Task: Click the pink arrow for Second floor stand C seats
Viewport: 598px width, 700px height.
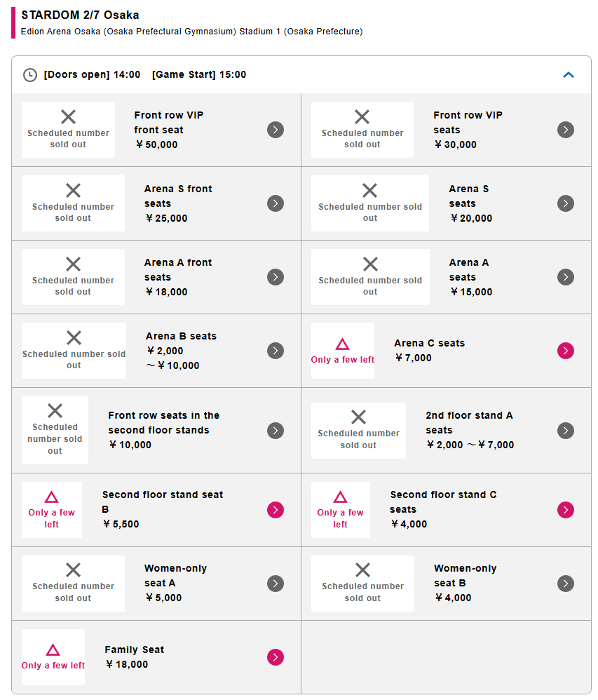Action: click(x=566, y=510)
